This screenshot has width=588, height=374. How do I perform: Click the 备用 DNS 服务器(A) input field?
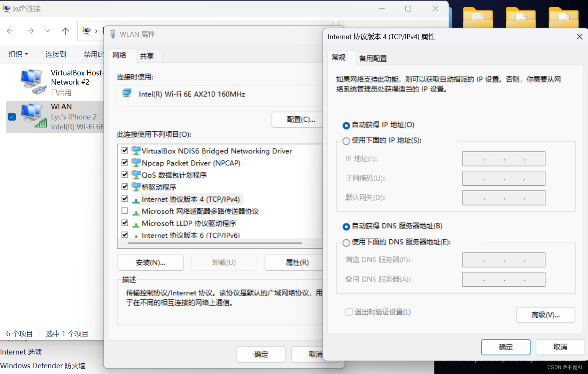[x=504, y=279]
